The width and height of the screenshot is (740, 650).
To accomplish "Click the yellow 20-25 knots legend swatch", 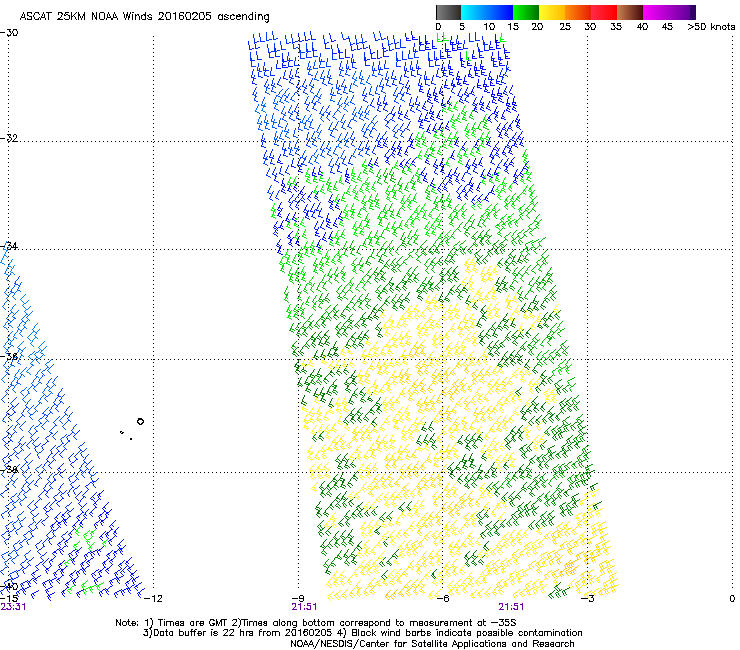I will click(x=552, y=12).
